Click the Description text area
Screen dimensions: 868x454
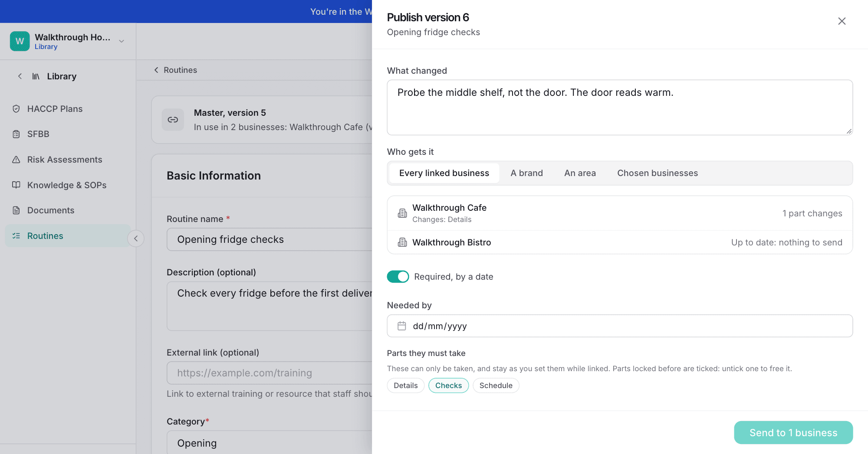270,306
